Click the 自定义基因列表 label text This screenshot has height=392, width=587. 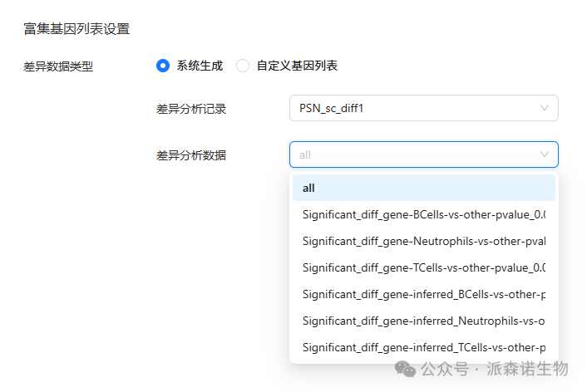[296, 66]
